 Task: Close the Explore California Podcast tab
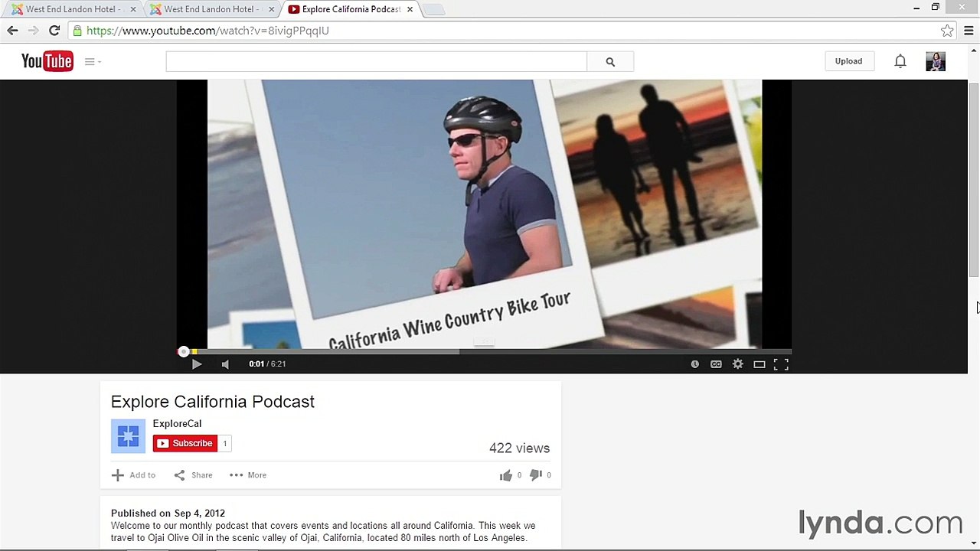click(x=410, y=9)
